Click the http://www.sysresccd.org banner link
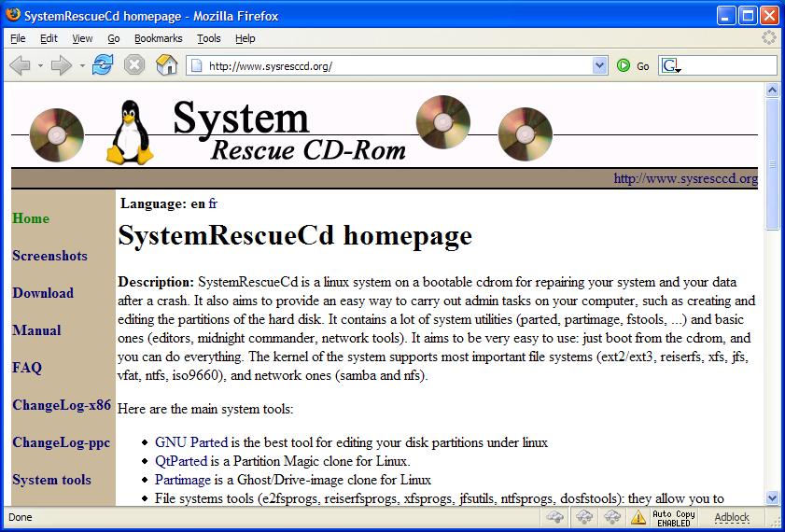 685,178
